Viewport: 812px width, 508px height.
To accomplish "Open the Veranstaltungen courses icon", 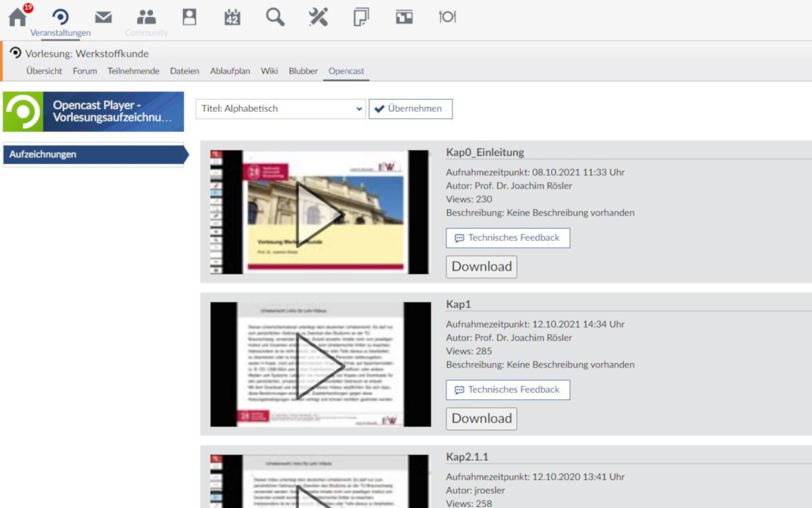I will (60, 17).
